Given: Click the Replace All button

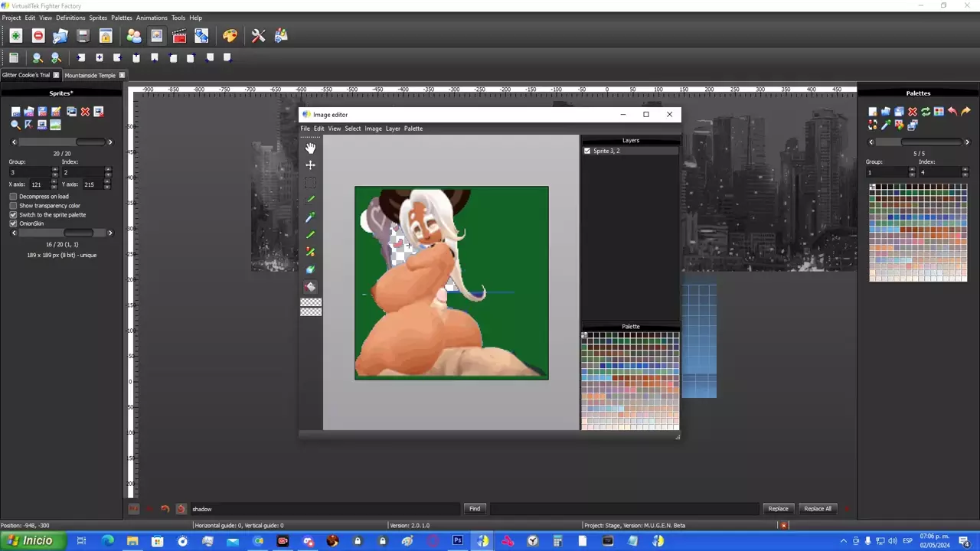Looking at the screenshot, I should (817, 509).
